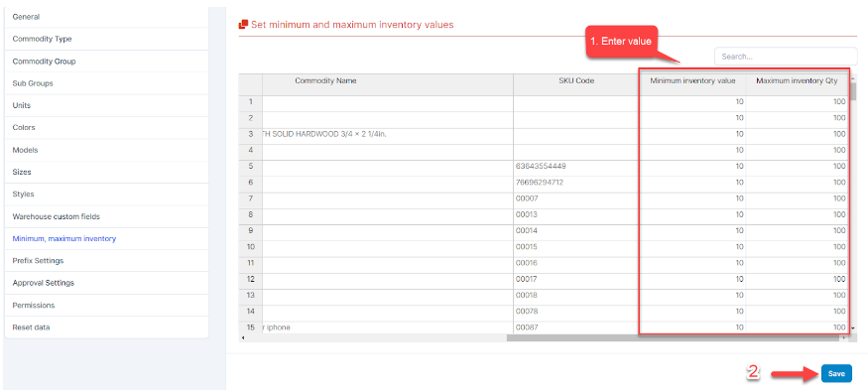Open Approval Settings
This screenshot has height=390, width=868.
pos(106,283)
